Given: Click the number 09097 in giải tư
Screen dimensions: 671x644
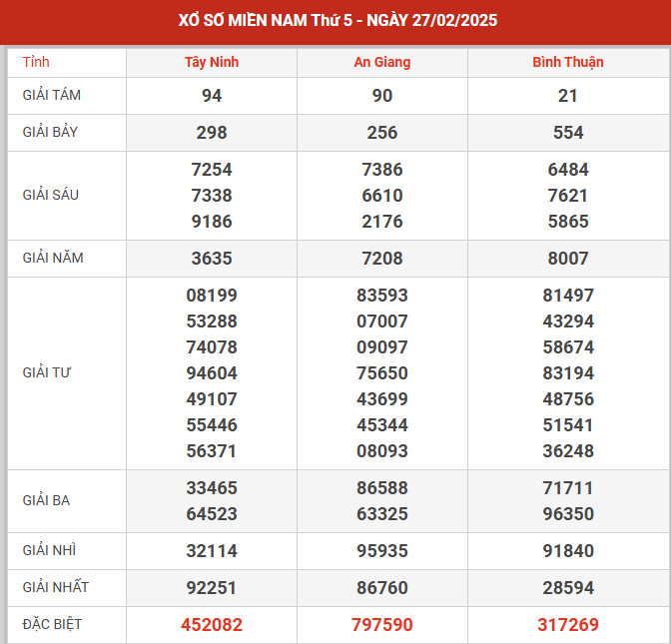Looking at the screenshot, I should tap(382, 347).
